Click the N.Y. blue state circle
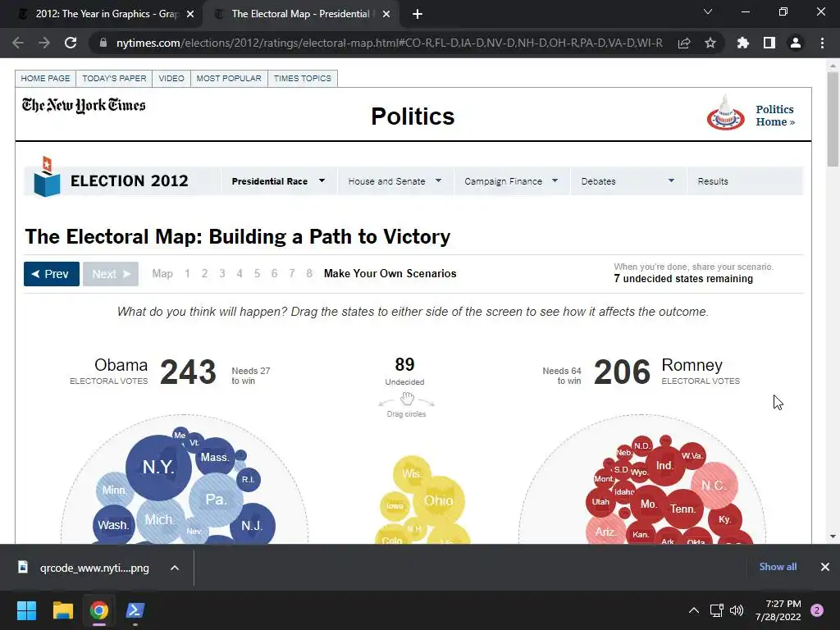The image size is (840, 630). [158, 467]
